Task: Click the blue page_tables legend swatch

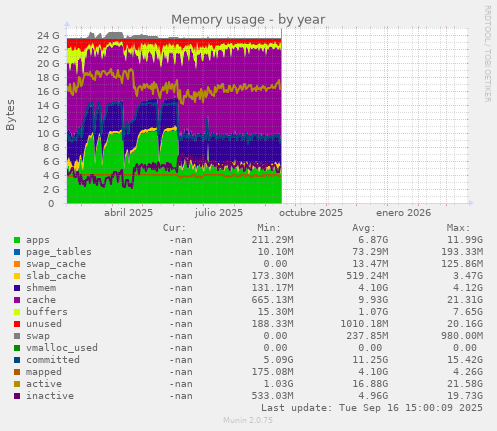Action: coord(17,252)
